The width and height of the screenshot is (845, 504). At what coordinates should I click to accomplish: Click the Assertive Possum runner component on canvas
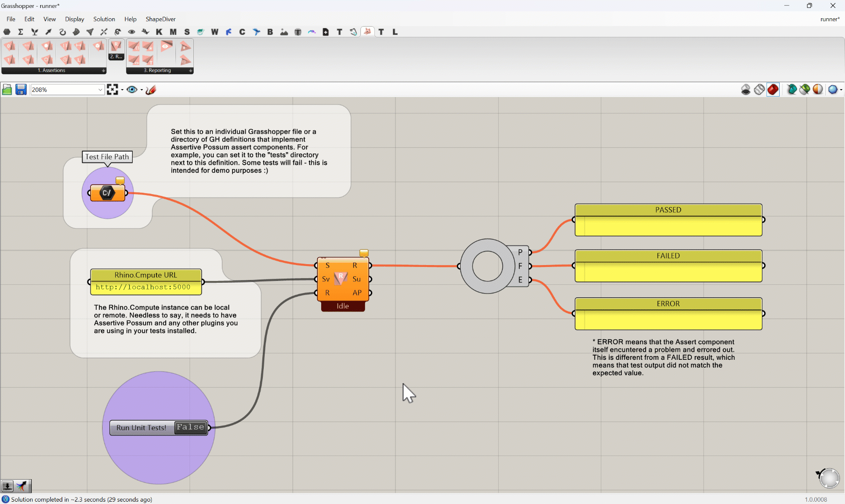[x=341, y=279]
